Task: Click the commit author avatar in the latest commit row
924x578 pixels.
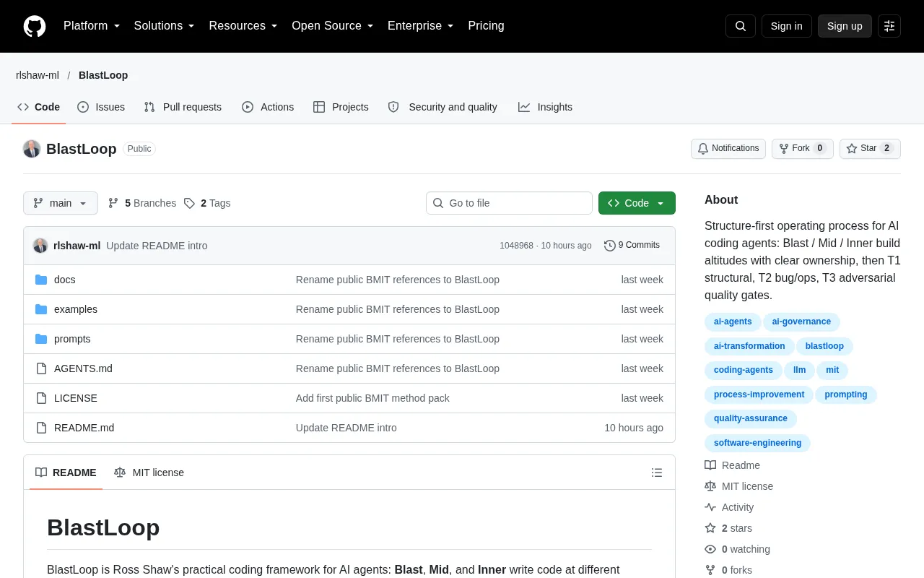Action: tap(40, 246)
